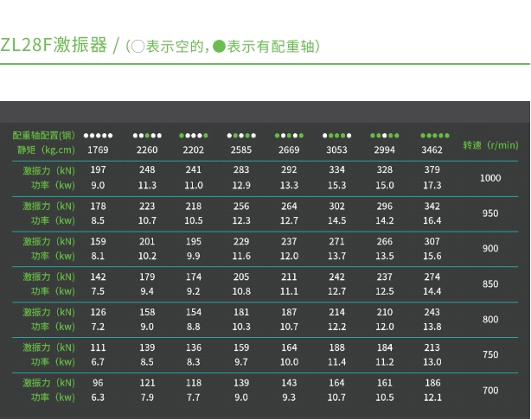Viewport: 531px width, 420px height.
Task: Click the dot pattern above 2994
Action: pos(384,136)
